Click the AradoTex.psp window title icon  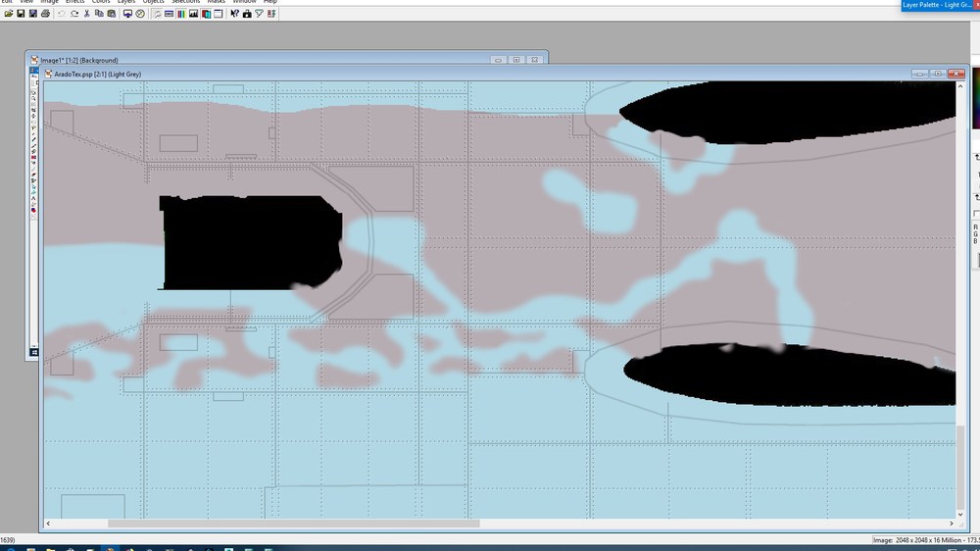(48, 74)
